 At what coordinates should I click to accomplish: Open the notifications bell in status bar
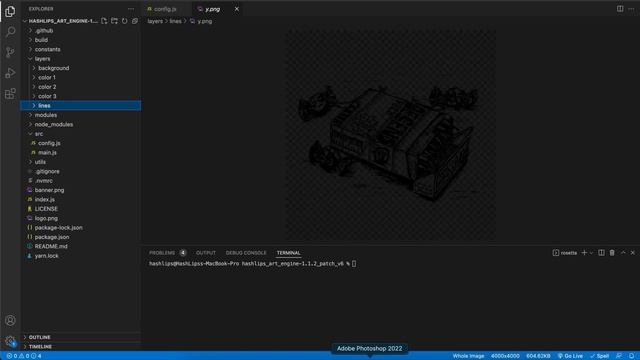(x=631, y=356)
